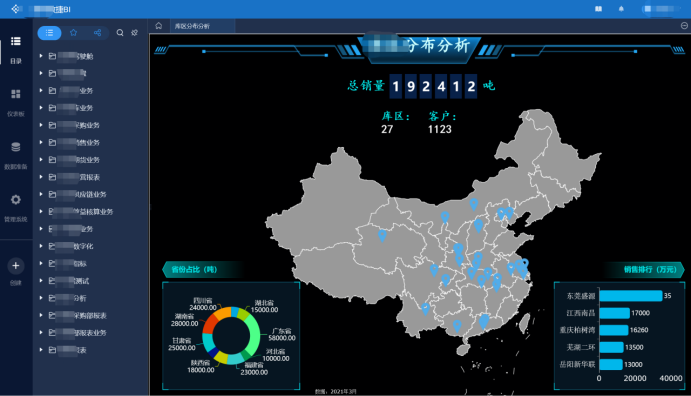
Task: Click the 总销量 digit counter 192412
Action: pyautogui.click(x=433, y=86)
